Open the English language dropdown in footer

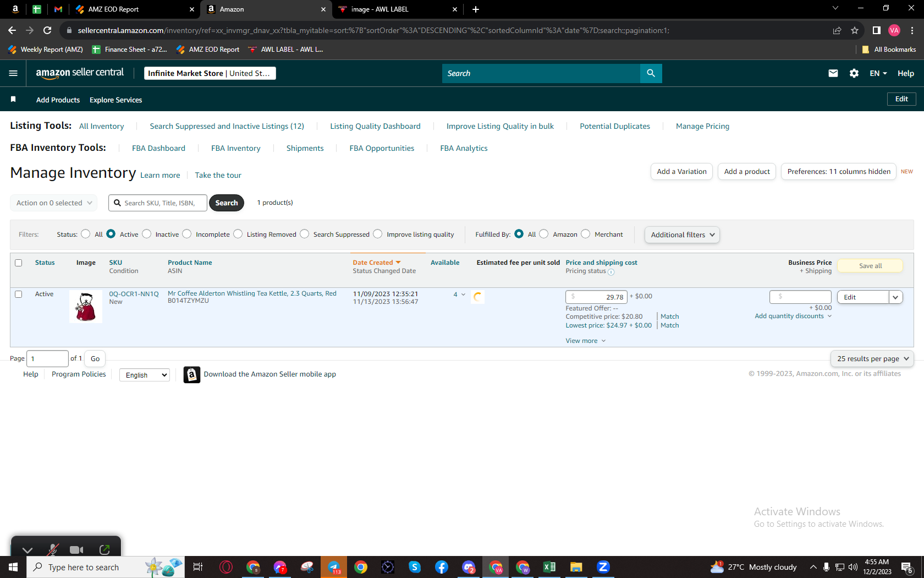tap(145, 375)
